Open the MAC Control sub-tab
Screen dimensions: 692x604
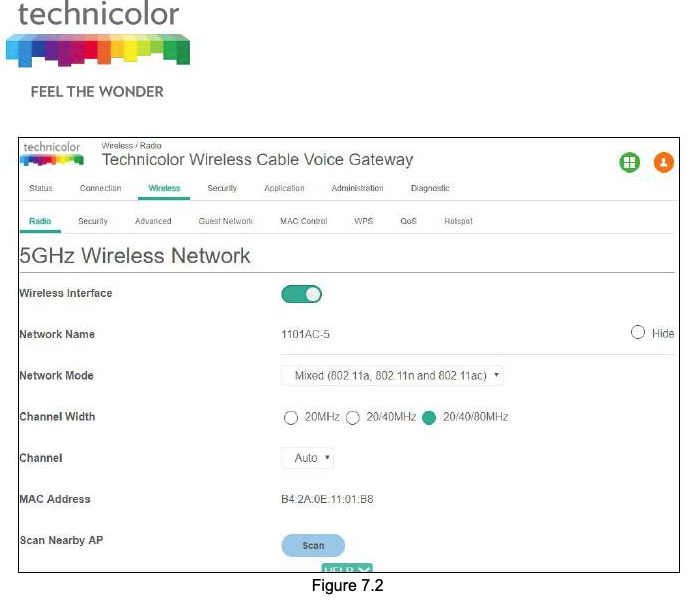click(x=304, y=221)
